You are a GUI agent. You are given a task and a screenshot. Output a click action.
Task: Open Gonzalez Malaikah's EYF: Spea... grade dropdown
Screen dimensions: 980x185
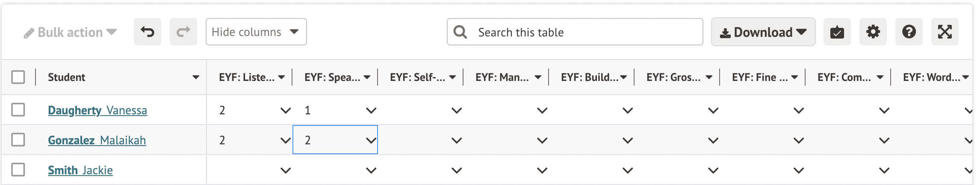(x=371, y=140)
